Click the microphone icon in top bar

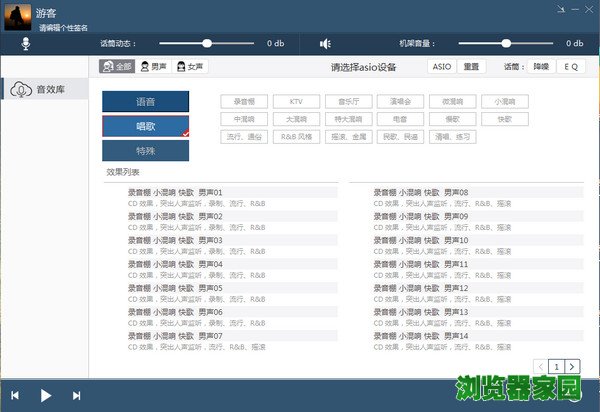[26, 44]
